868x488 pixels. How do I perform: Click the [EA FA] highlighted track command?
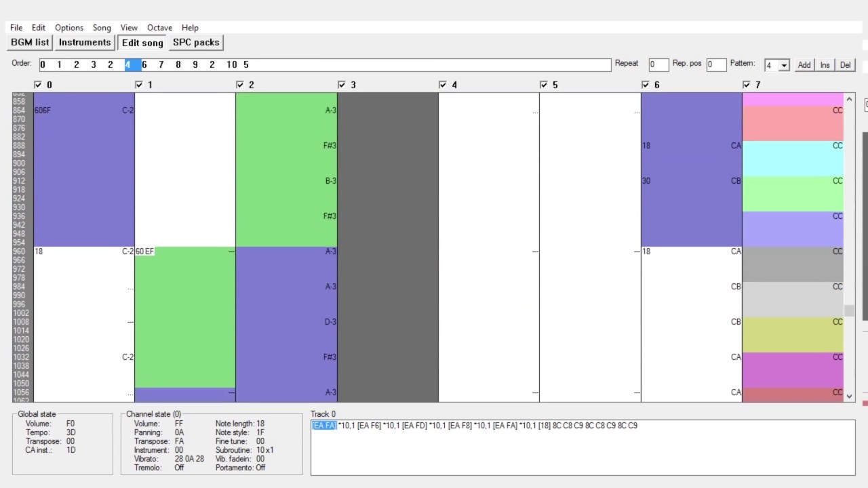point(324,426)
